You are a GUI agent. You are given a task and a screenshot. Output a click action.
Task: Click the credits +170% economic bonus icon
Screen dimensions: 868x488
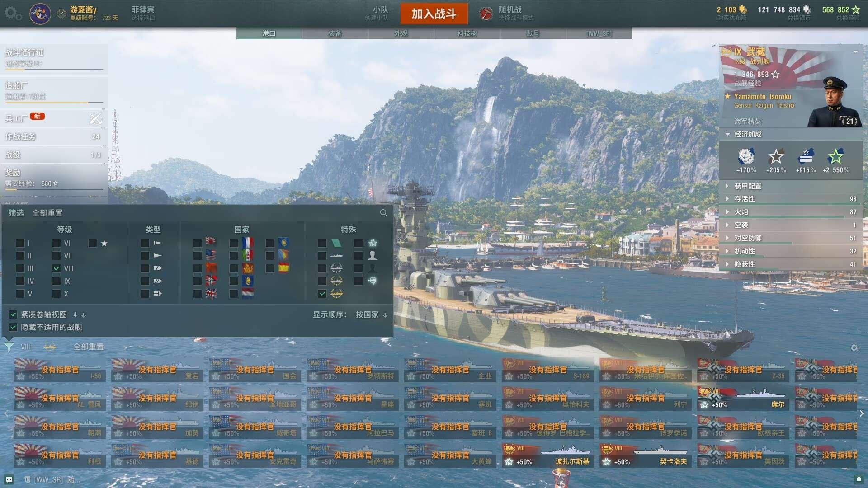(x=746, y=157)
